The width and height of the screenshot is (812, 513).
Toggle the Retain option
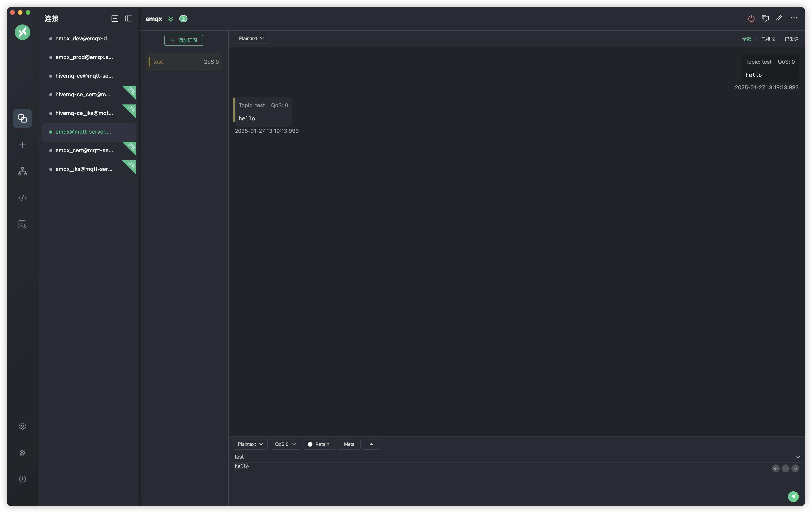(319, 444)
